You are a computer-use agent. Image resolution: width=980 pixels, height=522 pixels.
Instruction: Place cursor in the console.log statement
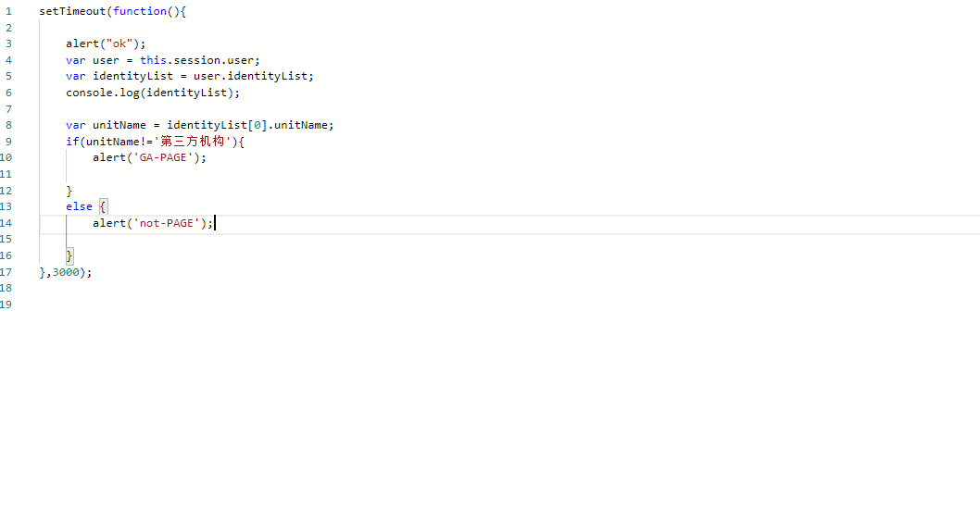coord(153,93)
